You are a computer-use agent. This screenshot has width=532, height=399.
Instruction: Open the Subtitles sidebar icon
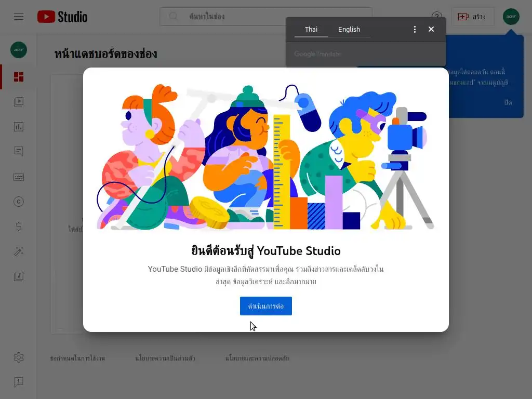point(19,177)
